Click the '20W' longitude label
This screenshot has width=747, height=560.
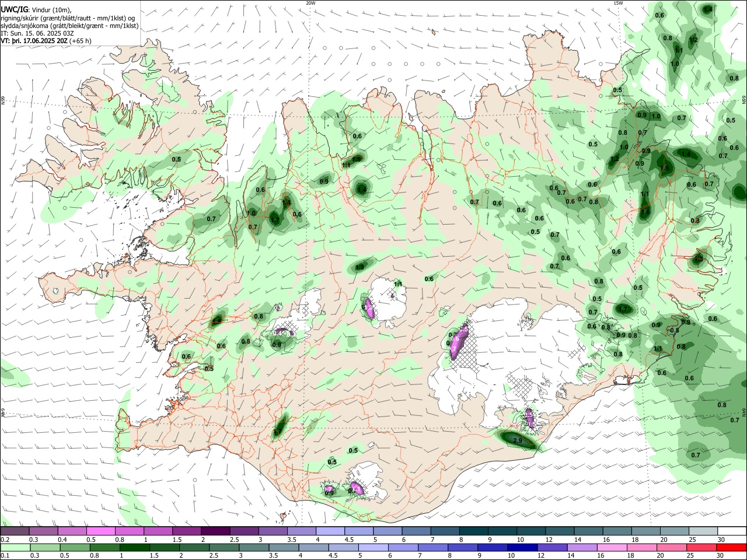(x=310, y=3)
